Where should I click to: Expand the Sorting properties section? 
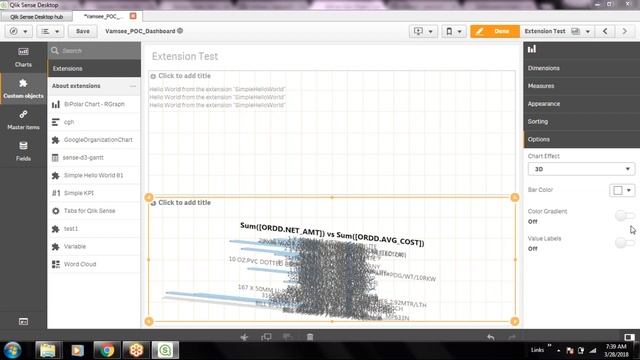(582, 121)
